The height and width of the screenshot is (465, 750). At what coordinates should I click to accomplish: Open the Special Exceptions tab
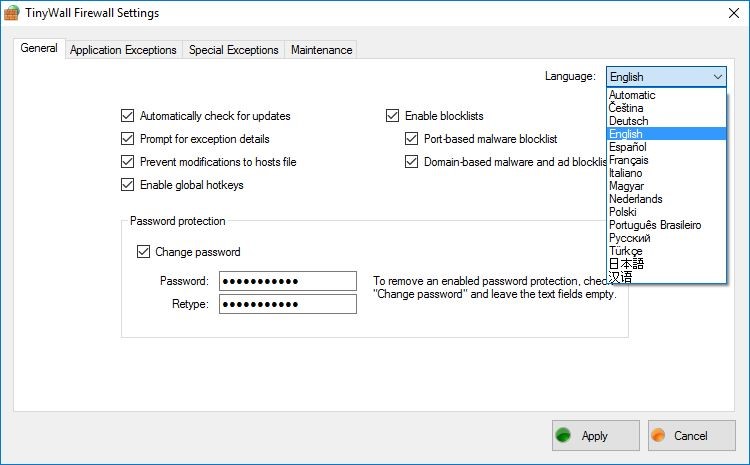tap(234, 50)
